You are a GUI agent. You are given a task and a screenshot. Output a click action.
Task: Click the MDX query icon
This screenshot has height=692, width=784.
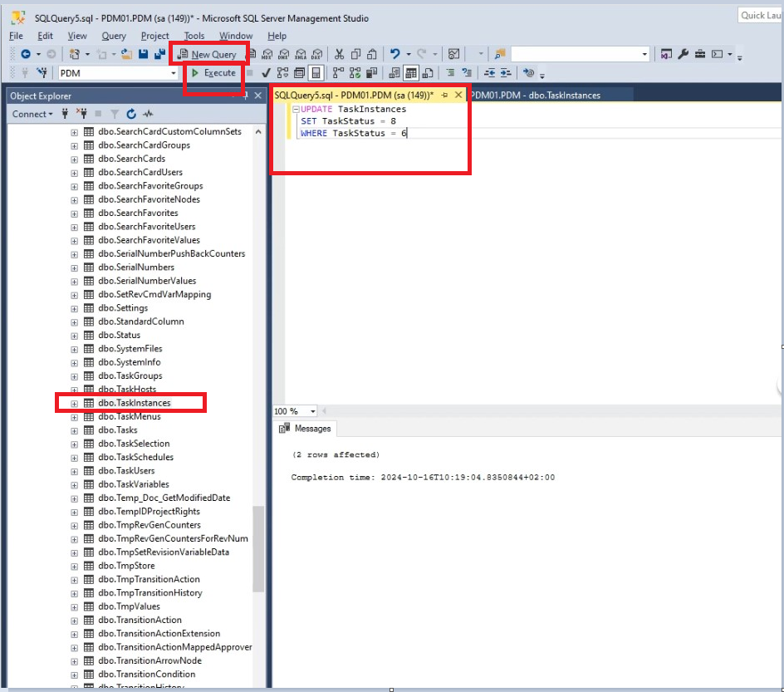click(267, 54)
